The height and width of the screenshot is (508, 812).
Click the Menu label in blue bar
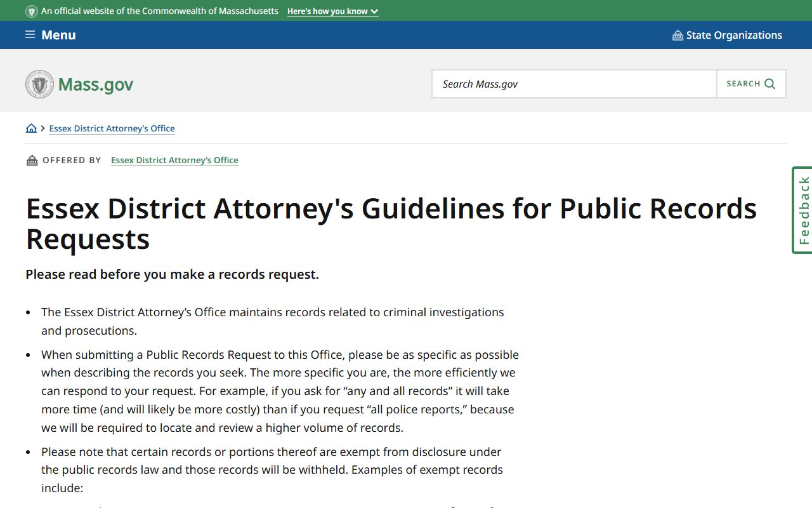(x=58, y=35)
